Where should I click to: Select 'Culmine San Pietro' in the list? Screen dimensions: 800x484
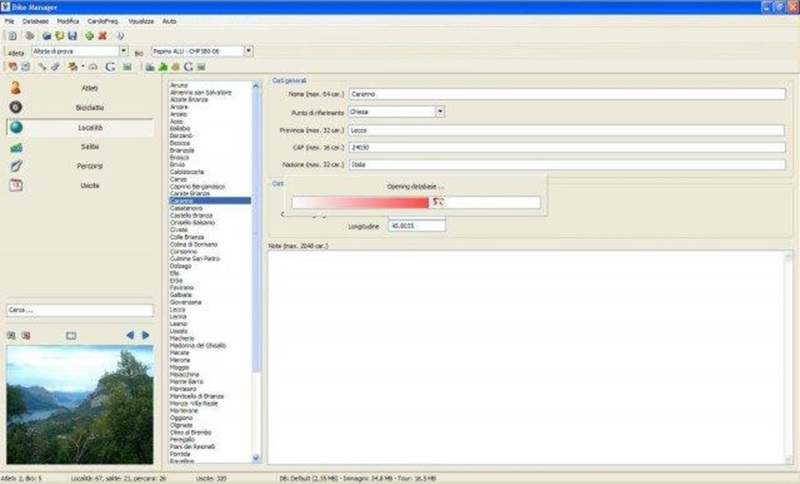click(195, 259)
